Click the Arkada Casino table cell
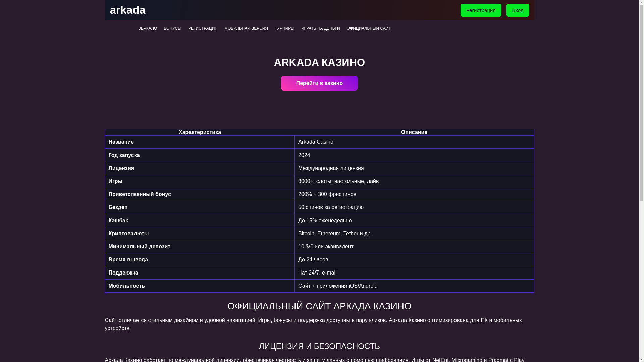 click(x=414, y=142)
